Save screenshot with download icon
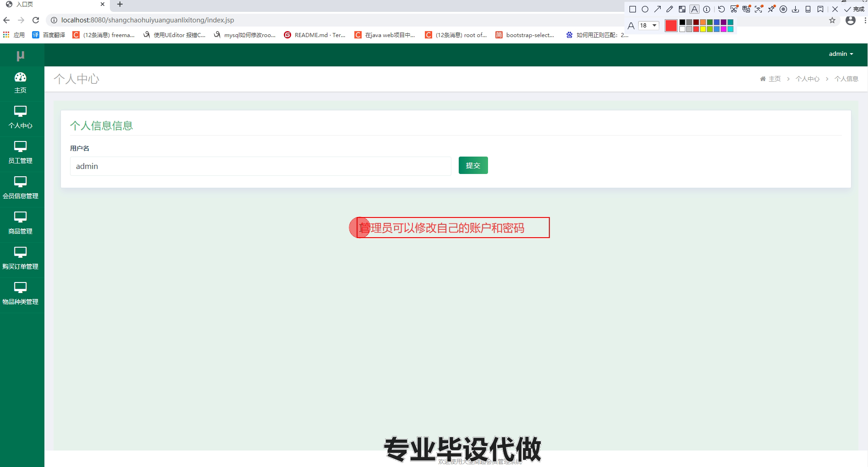 click(x=796, y=9)
